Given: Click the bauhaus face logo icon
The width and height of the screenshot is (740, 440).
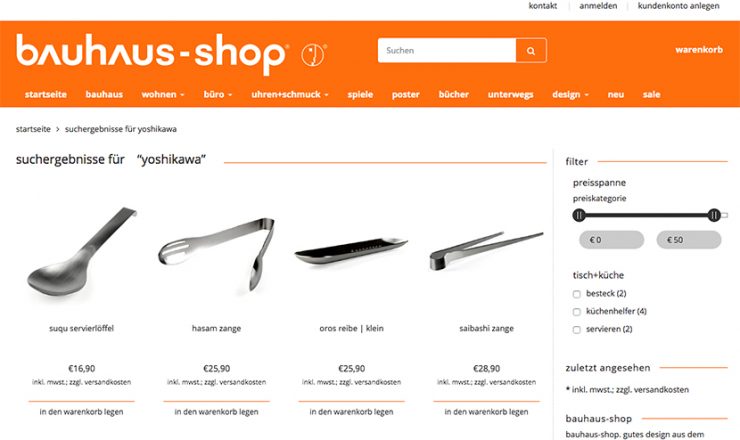Looking at the screenshot, I should [x=313, y=54].
